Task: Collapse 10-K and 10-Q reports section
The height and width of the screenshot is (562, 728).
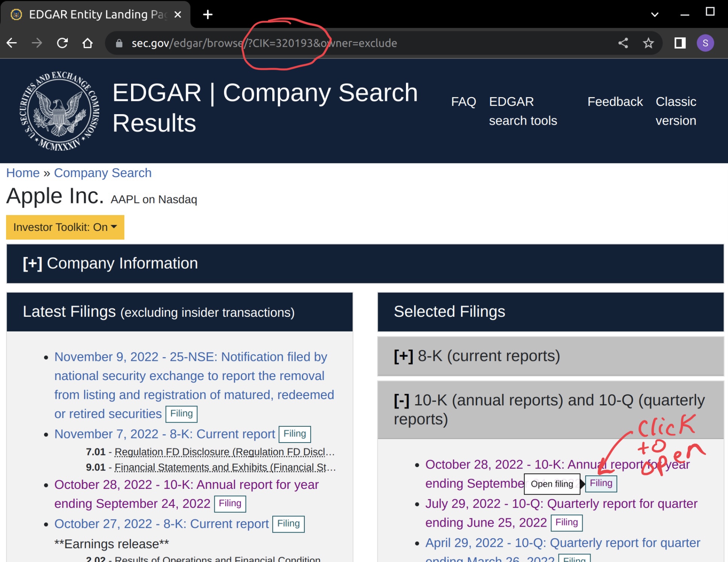Action: pos(551,410)
